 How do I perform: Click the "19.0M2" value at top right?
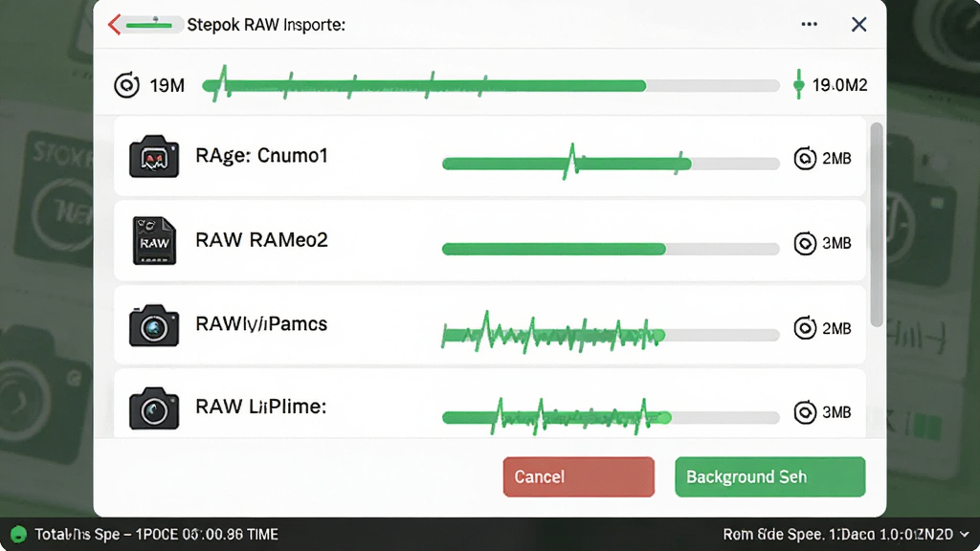(x=839, y=85)
